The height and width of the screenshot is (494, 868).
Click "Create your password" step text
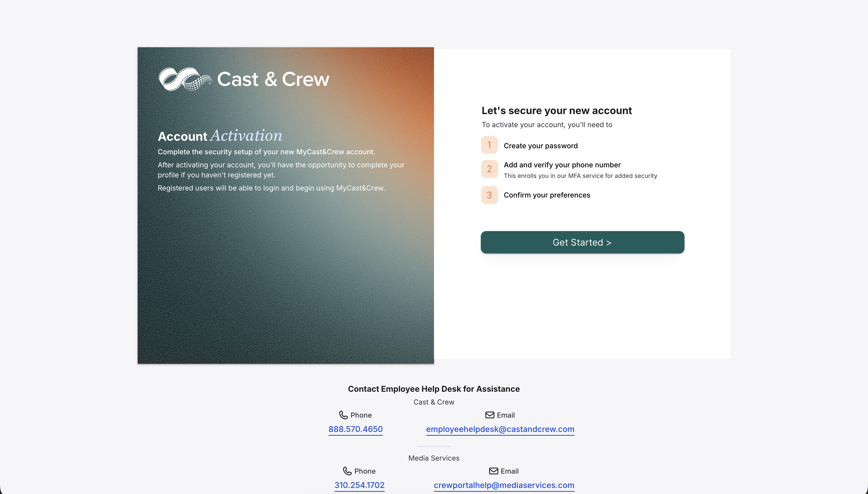540,146
